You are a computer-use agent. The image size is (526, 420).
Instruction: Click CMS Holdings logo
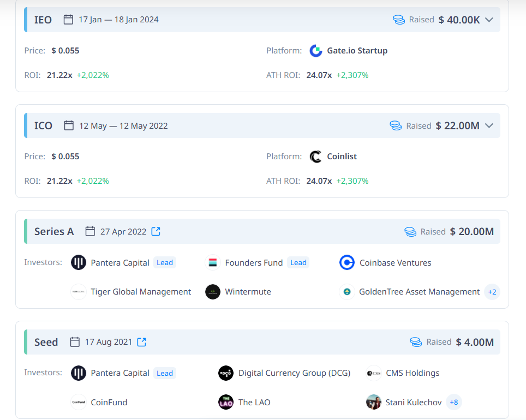click(x=374, y=373)
